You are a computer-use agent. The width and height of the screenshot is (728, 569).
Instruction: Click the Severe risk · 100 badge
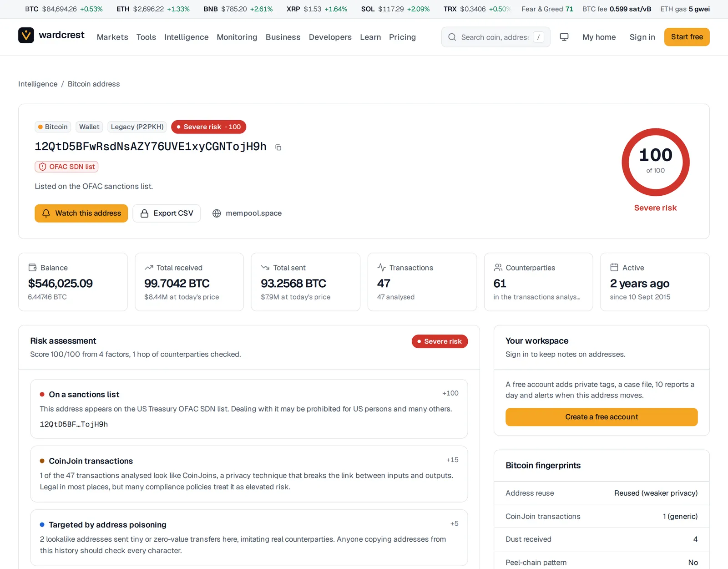(208, 127)
